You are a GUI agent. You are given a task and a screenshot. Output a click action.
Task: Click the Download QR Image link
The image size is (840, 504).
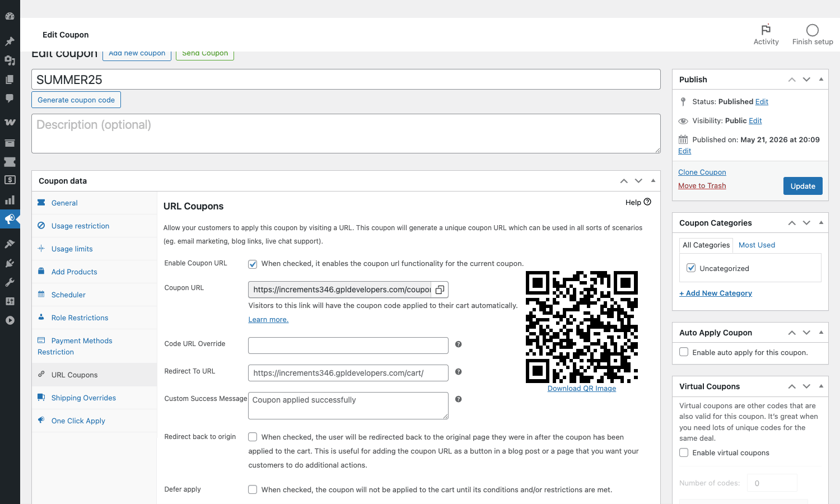pyautogui.click(x=582, y=389)
